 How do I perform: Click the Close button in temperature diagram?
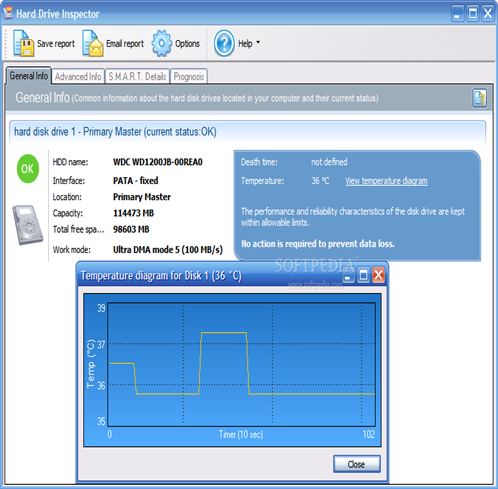coord(357,464)
